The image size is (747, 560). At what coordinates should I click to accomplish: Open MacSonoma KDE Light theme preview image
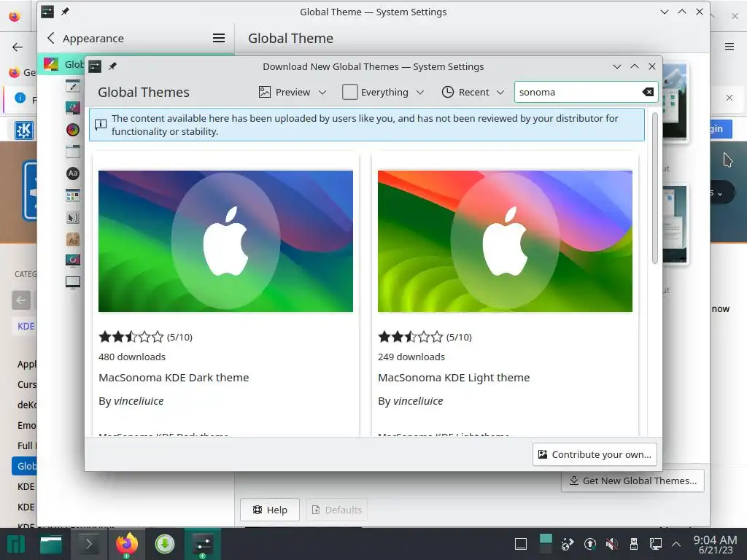tap(505, 241)
